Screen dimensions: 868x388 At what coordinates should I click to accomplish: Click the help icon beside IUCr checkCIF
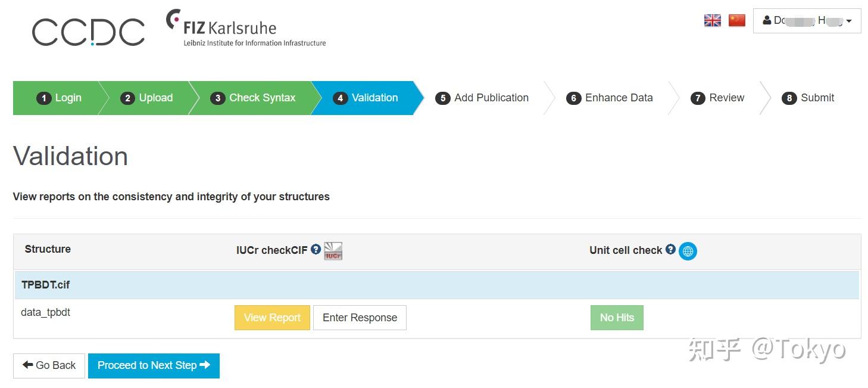[x=316, y=250]
